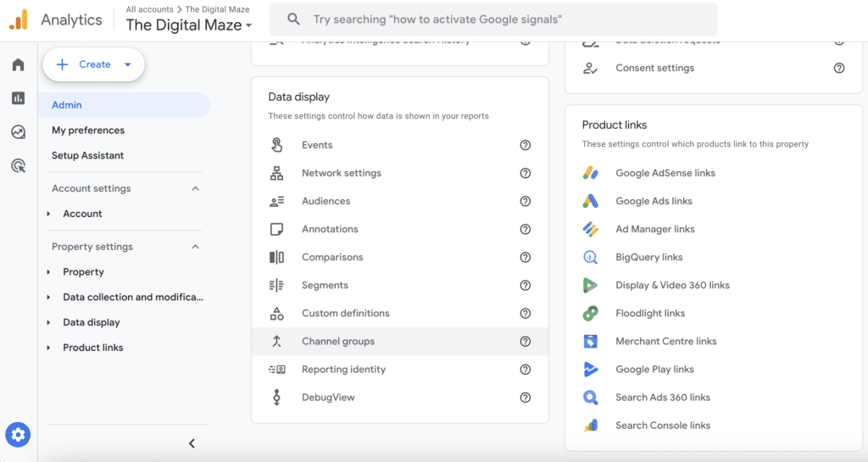This screenshot has width=868, height=462.
Task: Open the Explore icon in left rail
Action: coord(18,132)
